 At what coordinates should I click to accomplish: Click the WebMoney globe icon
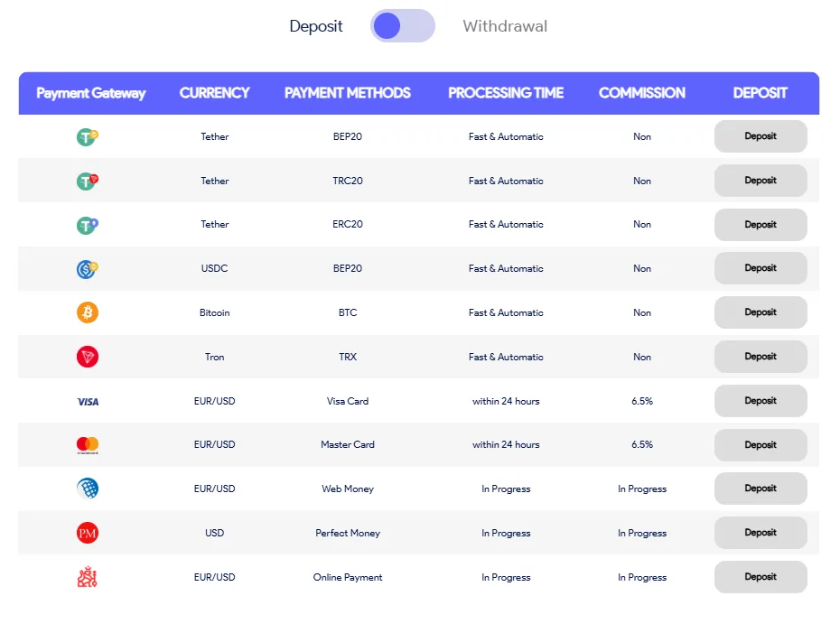(88, 489)
